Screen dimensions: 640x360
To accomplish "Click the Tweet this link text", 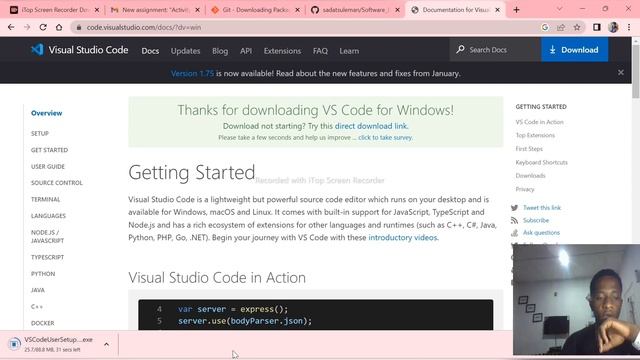I will click(x=542, y=208).
